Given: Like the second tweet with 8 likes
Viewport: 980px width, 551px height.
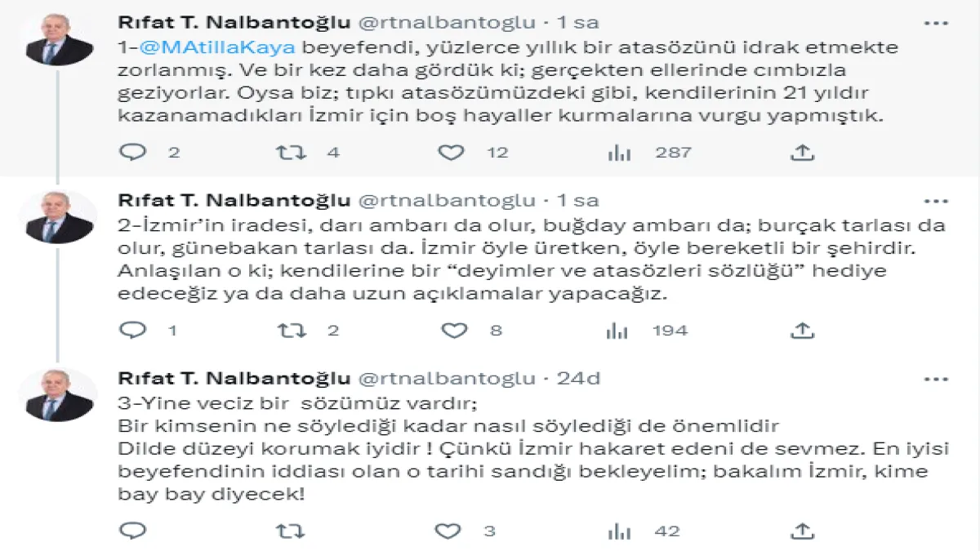Looking at the screenshot, I should (x=453, y=330).
